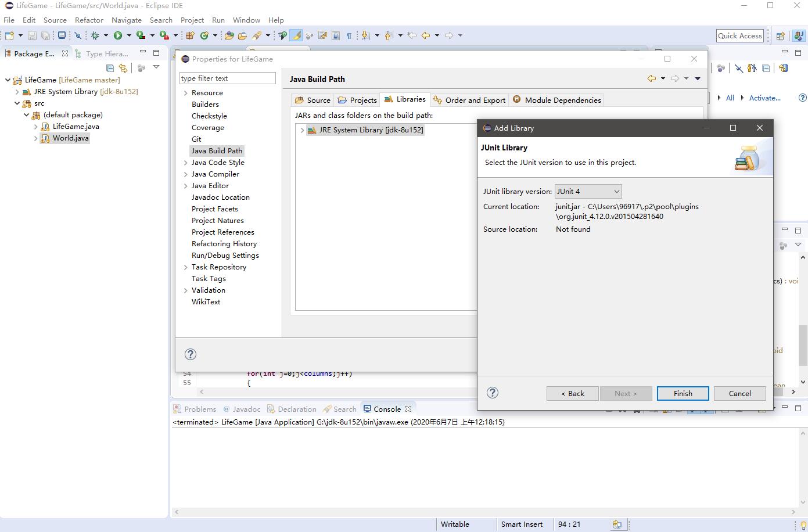Viewport: 808px width, 532px height.
Task: Toggle Skip All Breakpoints button
Action: click(78, 35)
